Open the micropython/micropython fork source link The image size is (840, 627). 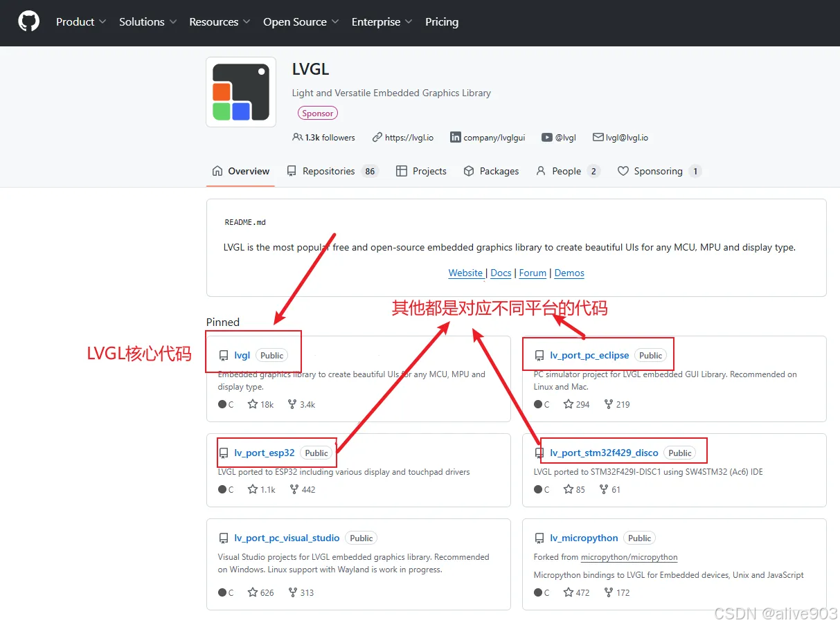pyautogui.click(x=629, y=557)
